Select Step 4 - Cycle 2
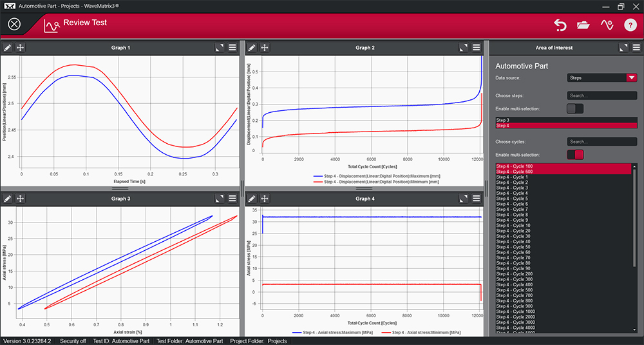This screenshot has height=345, width=644. tap(563, 182)
